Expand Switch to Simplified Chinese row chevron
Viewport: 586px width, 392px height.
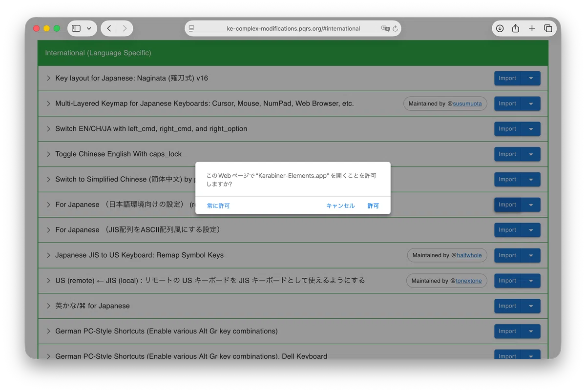coord(48,179)
